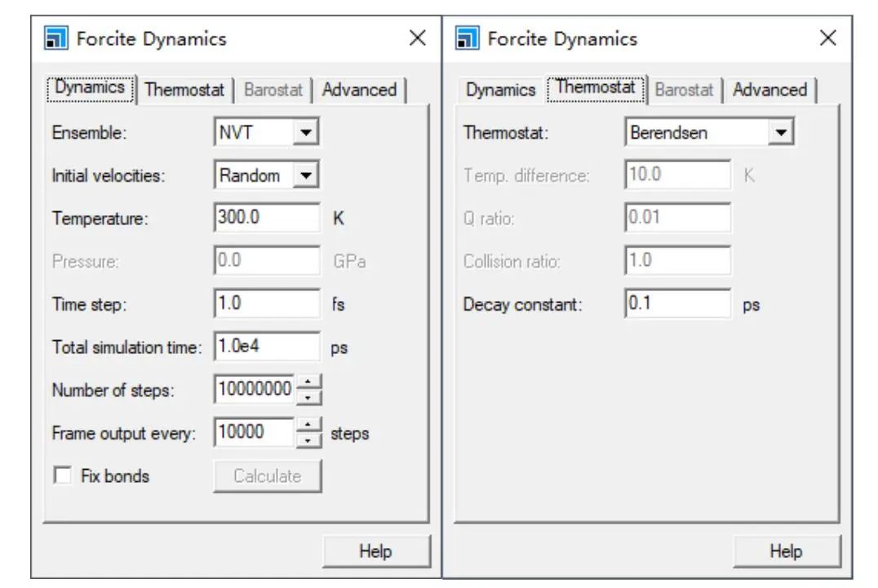Increase Frame output every with up arrow
The height and width of the screenshot is (588, 878).
point(308,425)
